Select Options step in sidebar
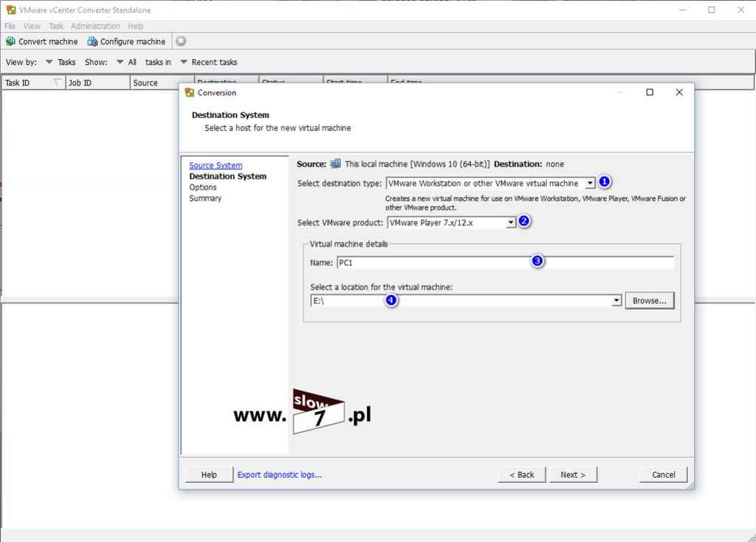 202,187
